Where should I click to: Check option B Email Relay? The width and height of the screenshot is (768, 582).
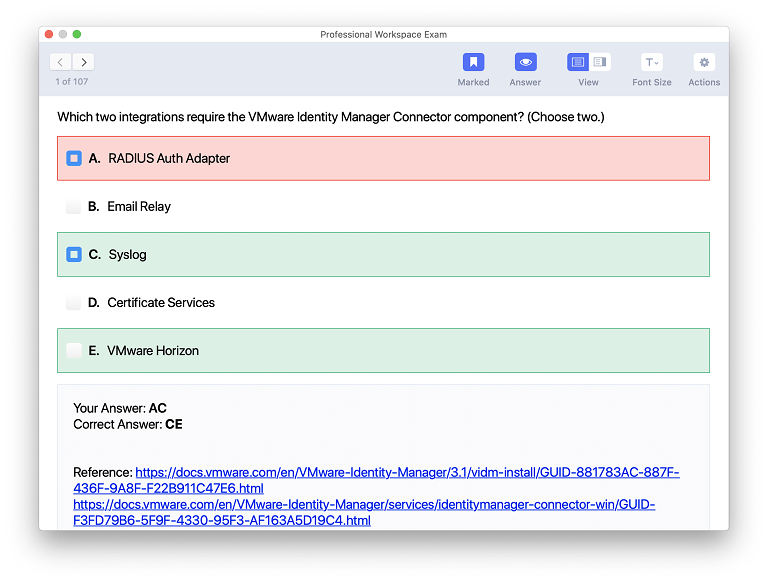pyautogui.click(x=73, y=206)
